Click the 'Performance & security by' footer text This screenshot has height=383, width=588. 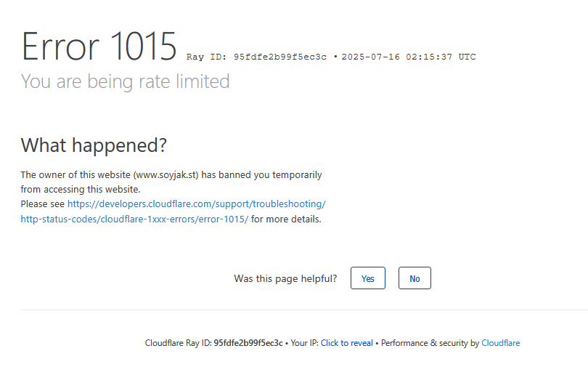[x=430, y=343]
